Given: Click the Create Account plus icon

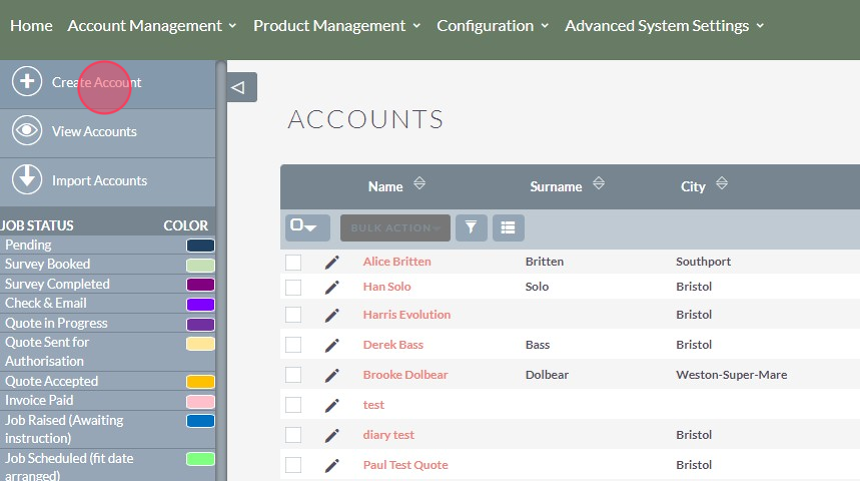Looking at the screenshot, I should coord(27,82).
